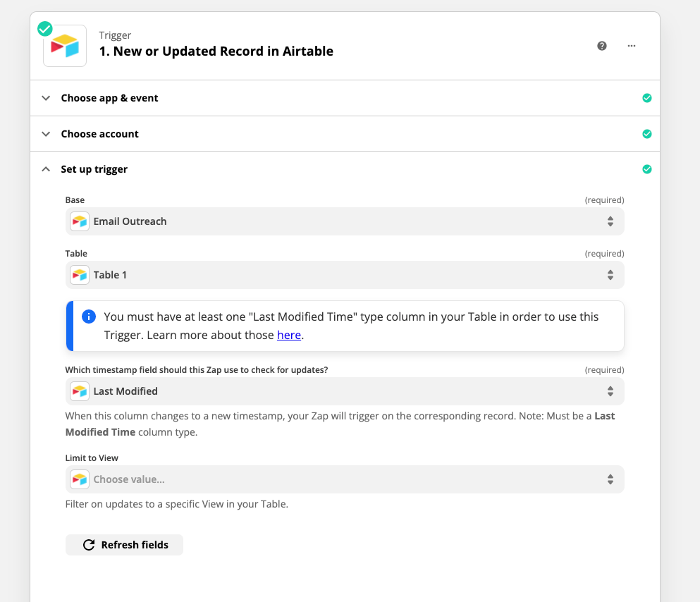700x602 pixels.
Task: Click the 'Filter on updates to a specific View' hint
Action: tap(177, 504)
